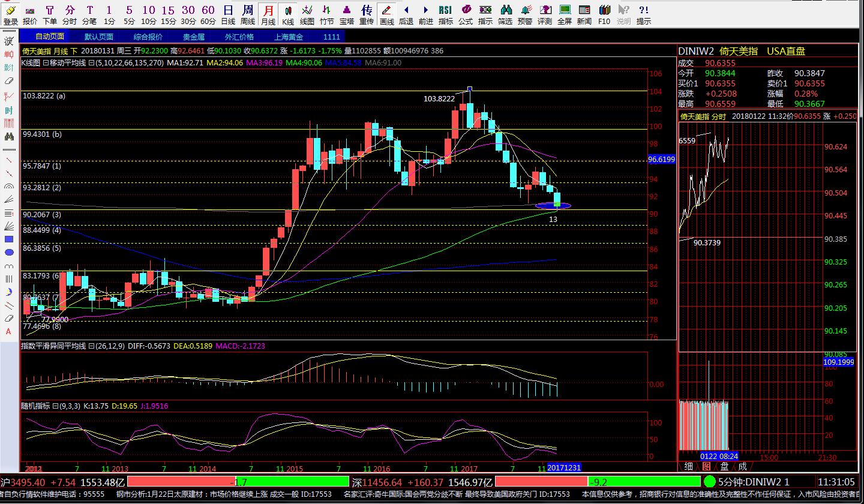Open the 预警 alert bell icon
Image resolution: width=864 pixels, height=504 pixels.
pyautogui.click(x=525, y=14)
